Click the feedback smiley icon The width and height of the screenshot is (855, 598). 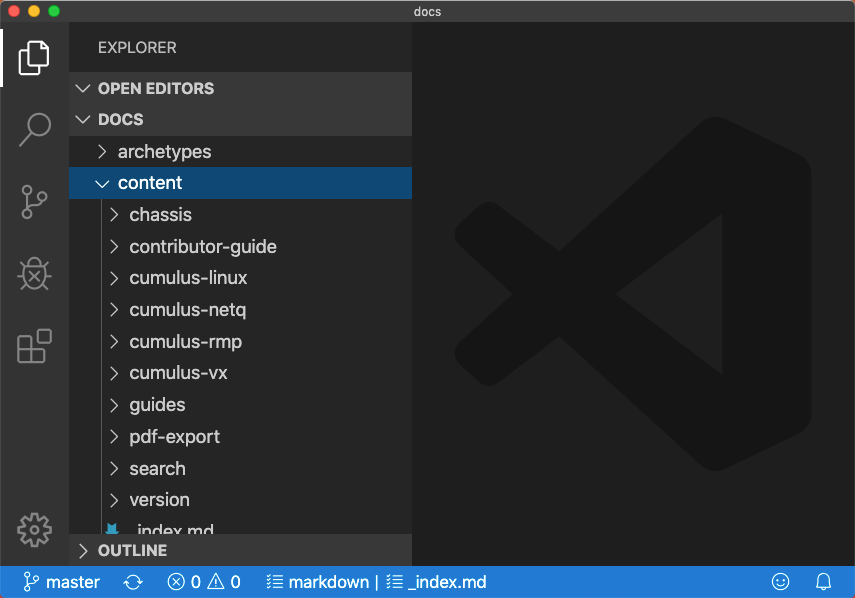pyautogui.click(x=781, y=582)
